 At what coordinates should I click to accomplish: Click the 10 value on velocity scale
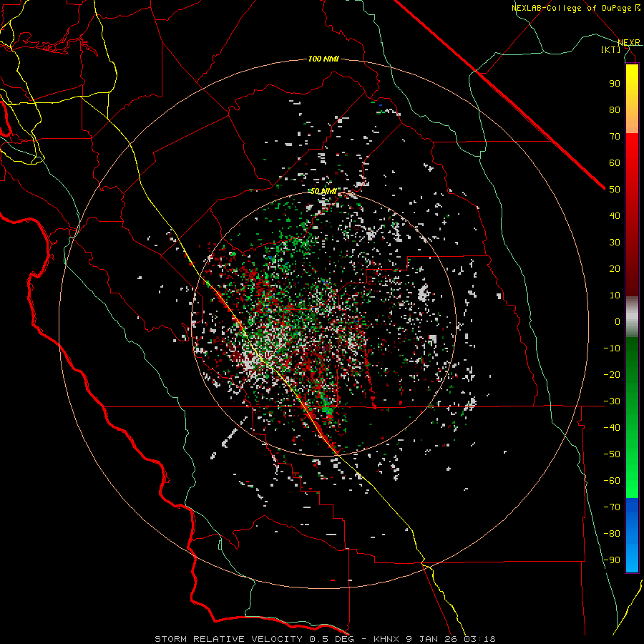[615, 296]
